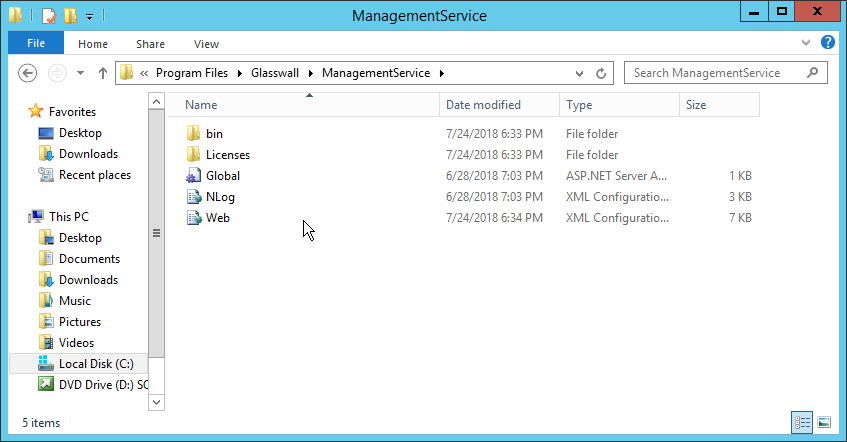The height and width of the screenshot is (442, 847).
Task: Click the Search ManagementService input field
Action: (720, 73)
